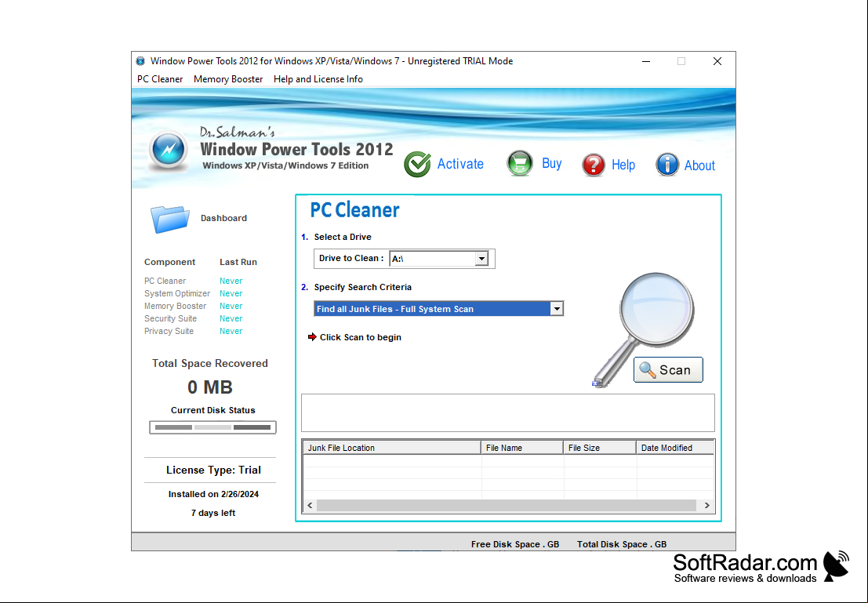Click the Current Disk Status progress bar
Viewport: 868px width, 603px height.
point(213,427)
